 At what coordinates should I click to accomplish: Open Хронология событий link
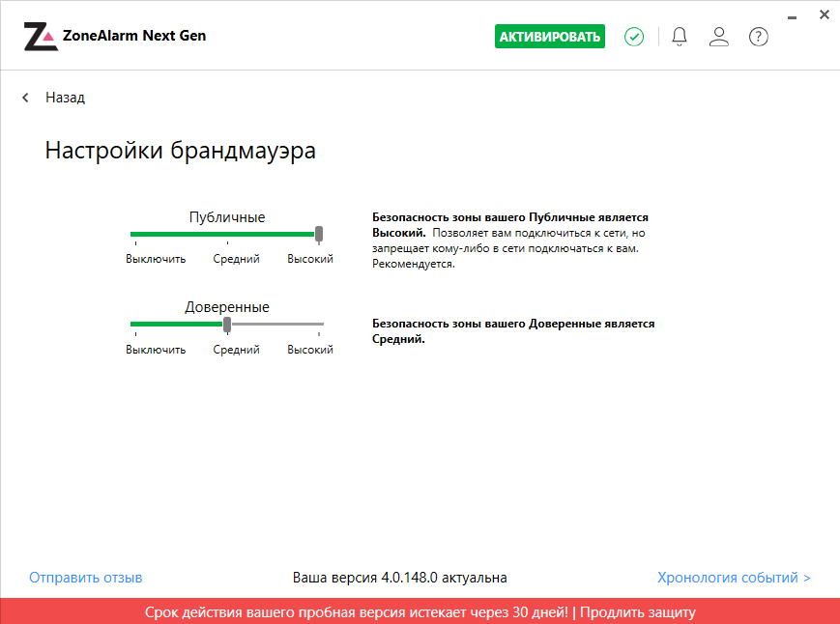(x=734, y=578)
